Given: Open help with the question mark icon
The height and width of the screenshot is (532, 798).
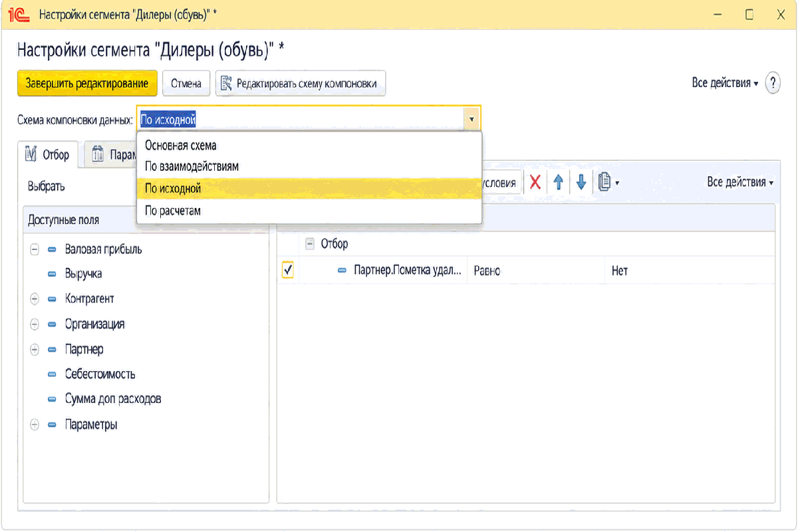Looking at the screenshot, I should click(x=773, y=84).
